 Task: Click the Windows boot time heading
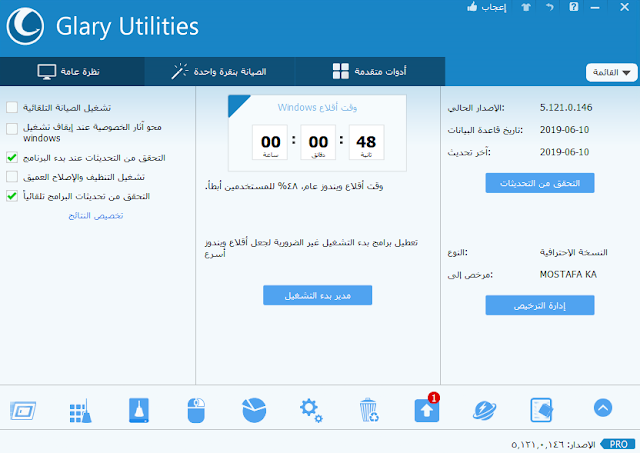tap(318, 107)
